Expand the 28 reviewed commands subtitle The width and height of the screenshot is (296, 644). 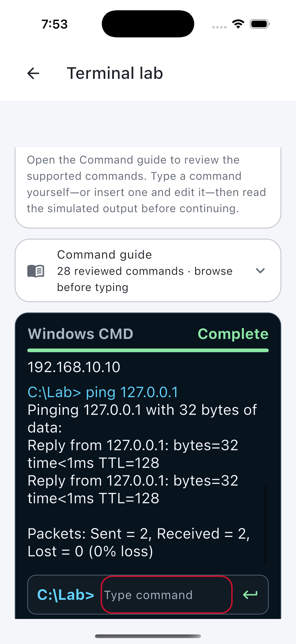tap(145, 279)
